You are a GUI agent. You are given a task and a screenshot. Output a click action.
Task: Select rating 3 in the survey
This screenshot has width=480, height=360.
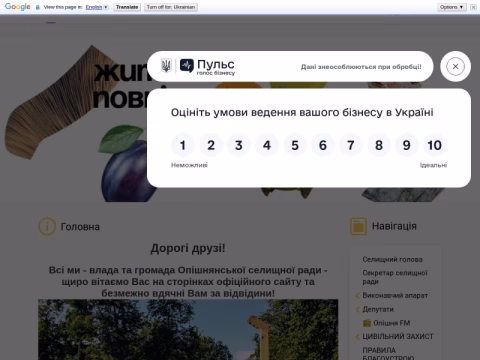click(x=239, y=145)
